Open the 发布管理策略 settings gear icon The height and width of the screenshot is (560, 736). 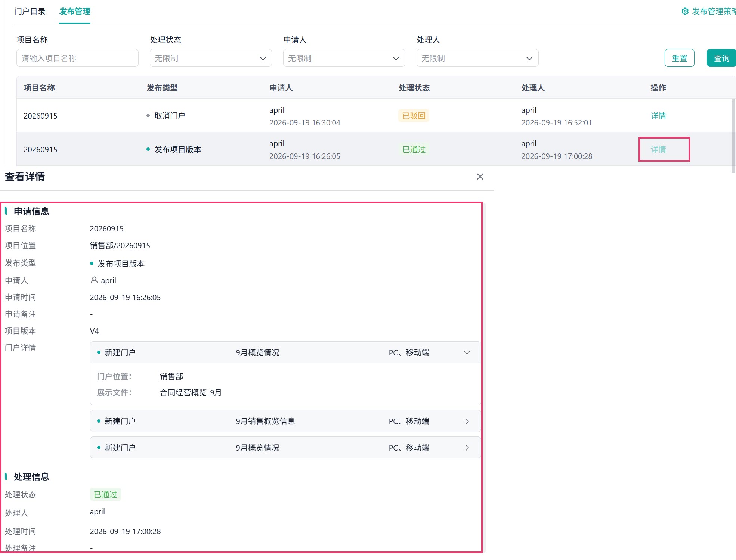pyautogui.click(x=685, y=11)
